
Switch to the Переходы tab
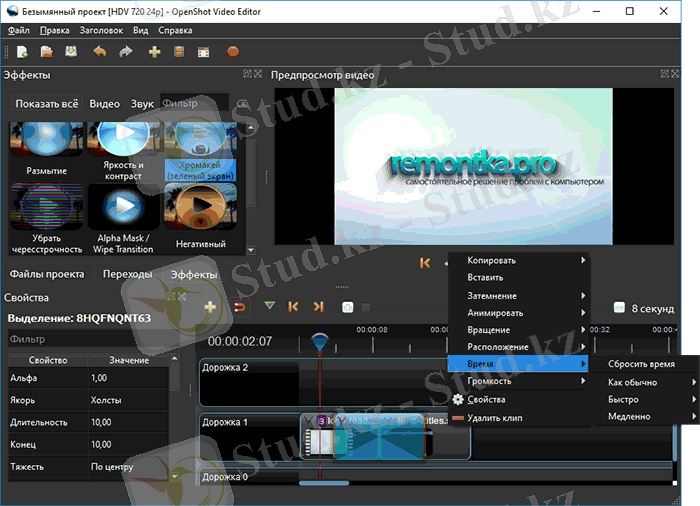pyautogui.click(x=128, y=274)
